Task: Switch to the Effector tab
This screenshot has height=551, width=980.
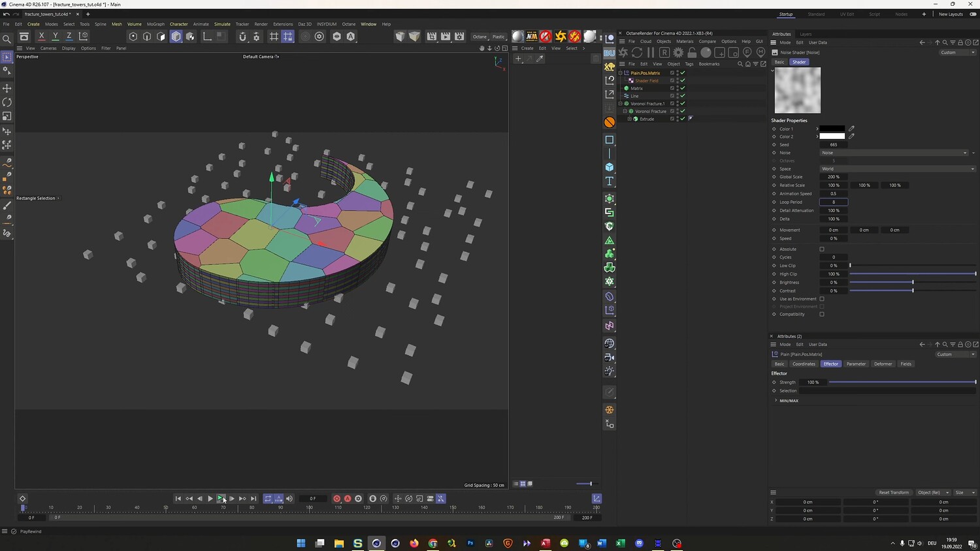Action: 830,364
